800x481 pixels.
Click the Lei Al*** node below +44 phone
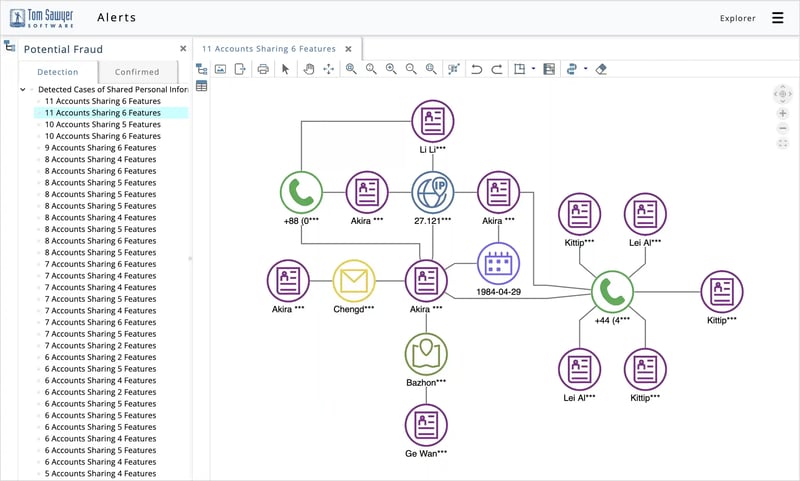[x=580, y=369]
